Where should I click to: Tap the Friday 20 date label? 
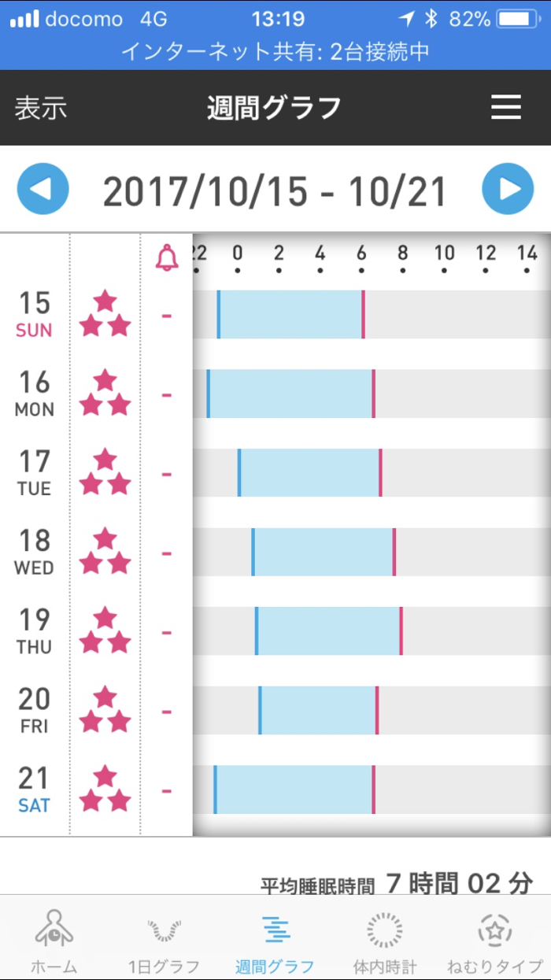point(35,711)
